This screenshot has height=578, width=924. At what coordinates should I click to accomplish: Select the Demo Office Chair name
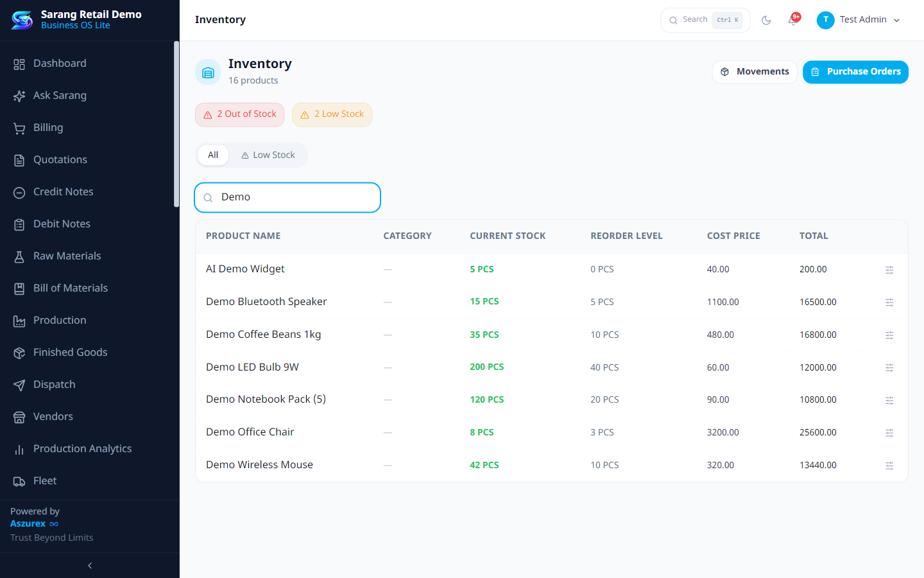click(x=250, y=432)
